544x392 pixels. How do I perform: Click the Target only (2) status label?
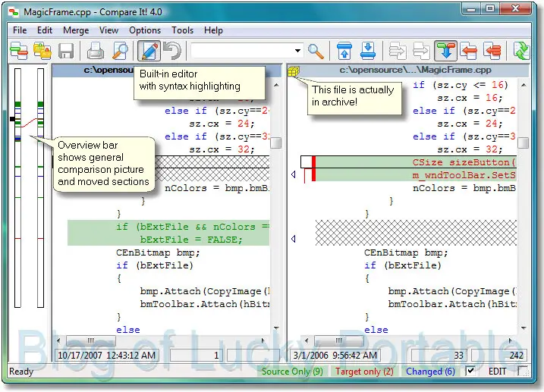(x=364, y=372)
